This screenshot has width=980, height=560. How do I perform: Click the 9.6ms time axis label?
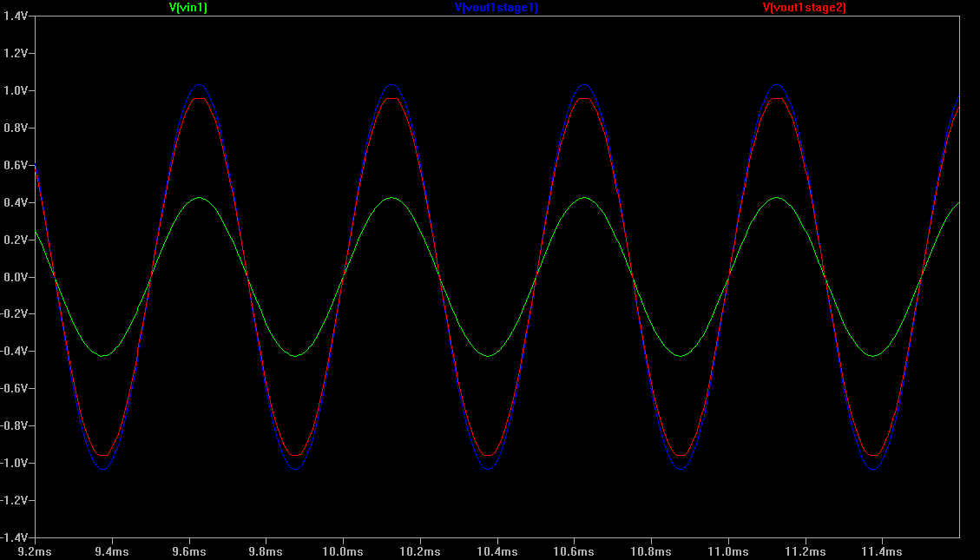pos(189,551)
